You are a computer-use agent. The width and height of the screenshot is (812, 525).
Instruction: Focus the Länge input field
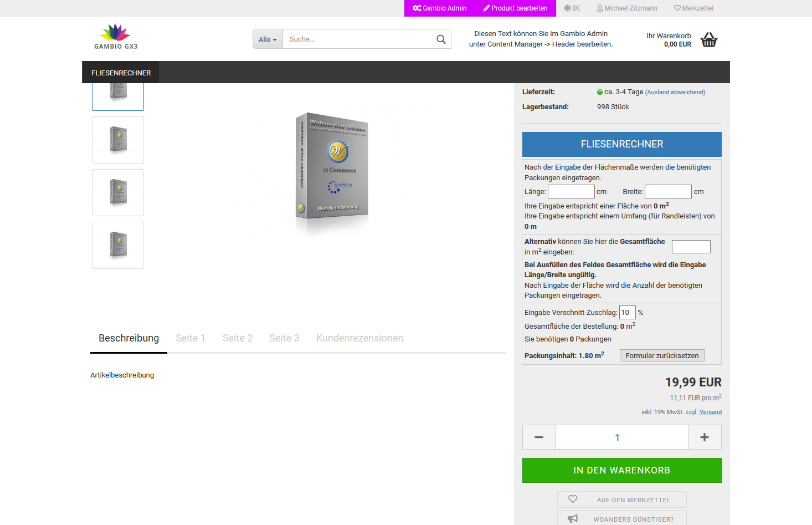point(571,191)
